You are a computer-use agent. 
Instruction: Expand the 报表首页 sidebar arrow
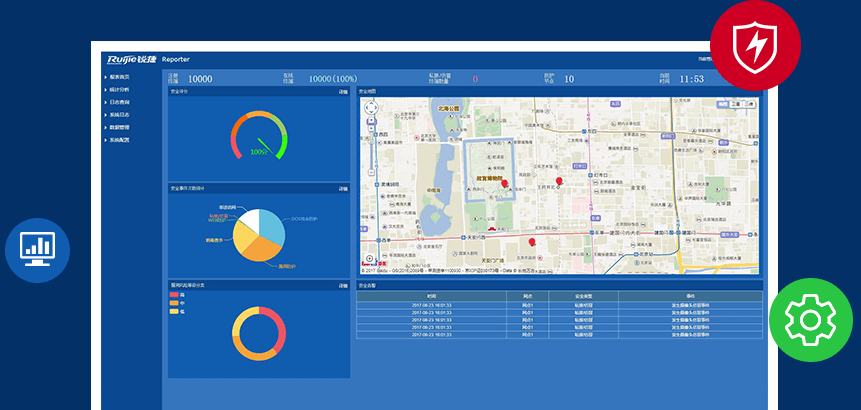tap(105, 77)
